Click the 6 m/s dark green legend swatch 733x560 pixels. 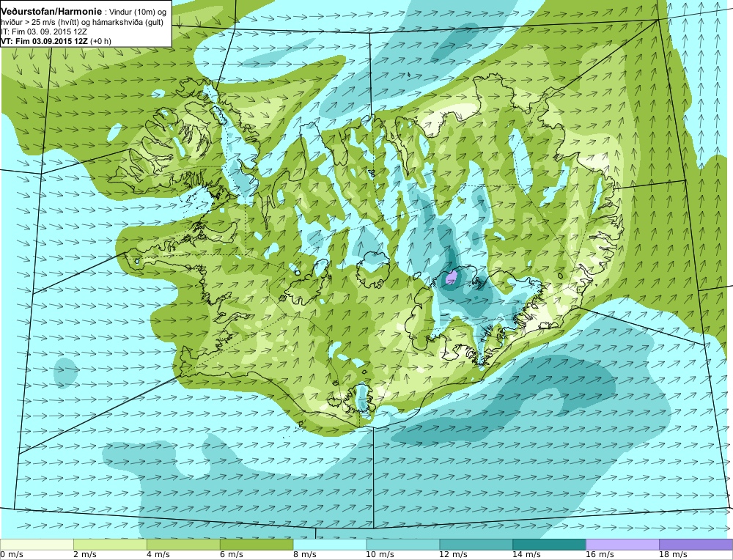pos(257,545)
